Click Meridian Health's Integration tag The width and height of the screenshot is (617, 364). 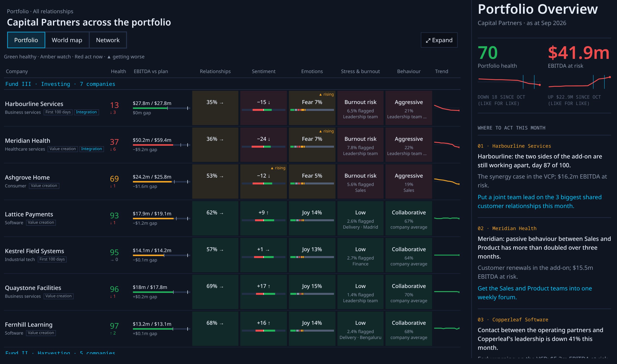point(91,149)
